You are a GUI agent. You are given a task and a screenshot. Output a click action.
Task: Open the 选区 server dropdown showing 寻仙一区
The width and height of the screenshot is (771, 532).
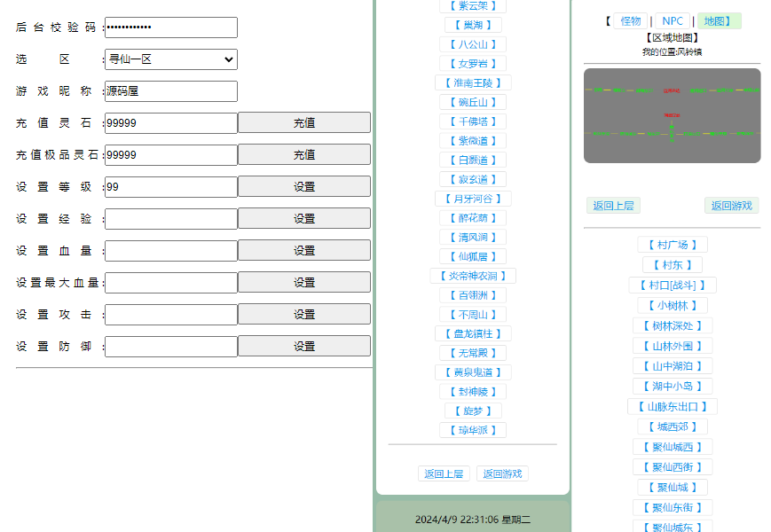171,59
